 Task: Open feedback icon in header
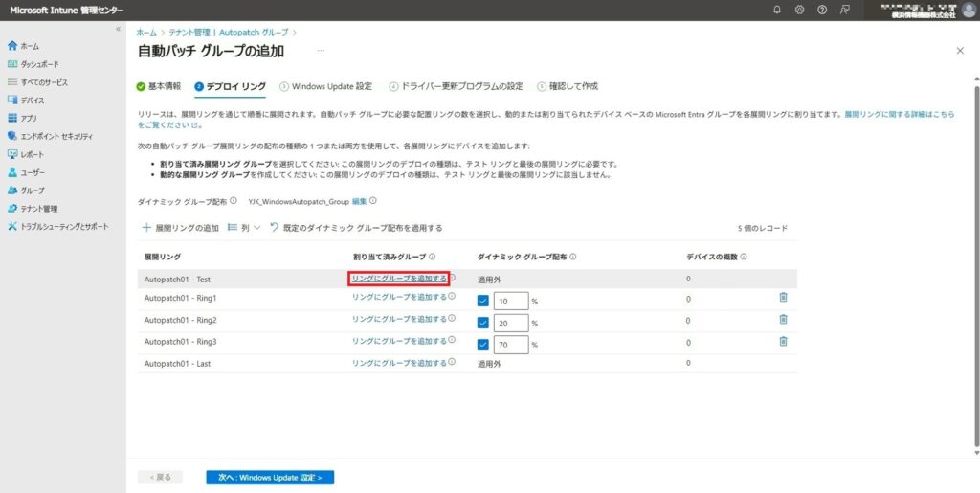pos(845,10)
